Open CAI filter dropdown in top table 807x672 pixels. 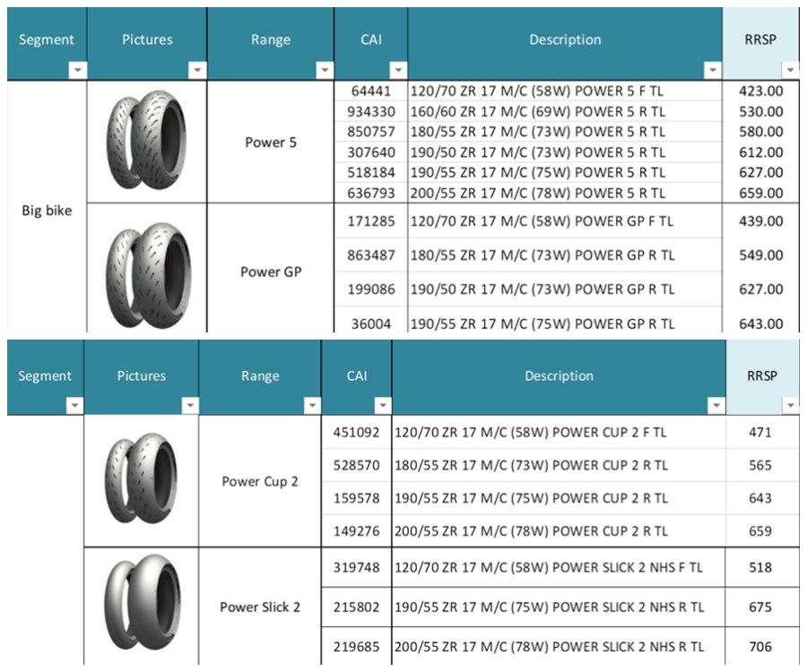(x=398, y=70)
